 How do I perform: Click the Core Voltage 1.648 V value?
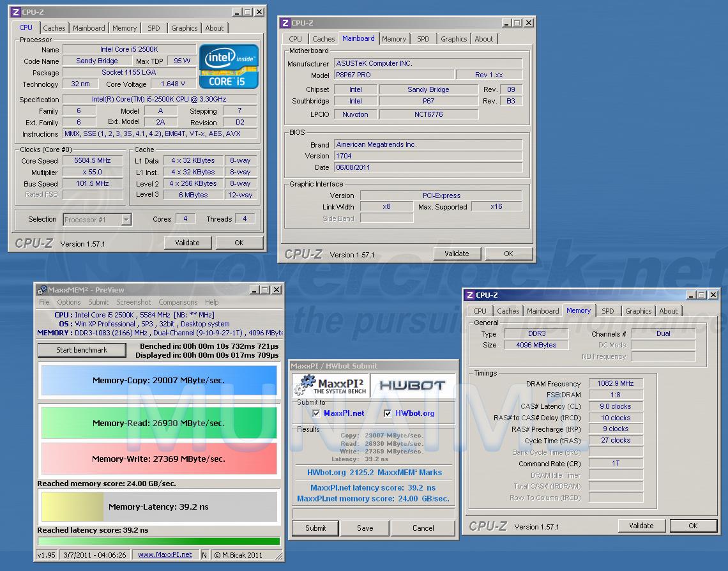(x=173, y=84)
